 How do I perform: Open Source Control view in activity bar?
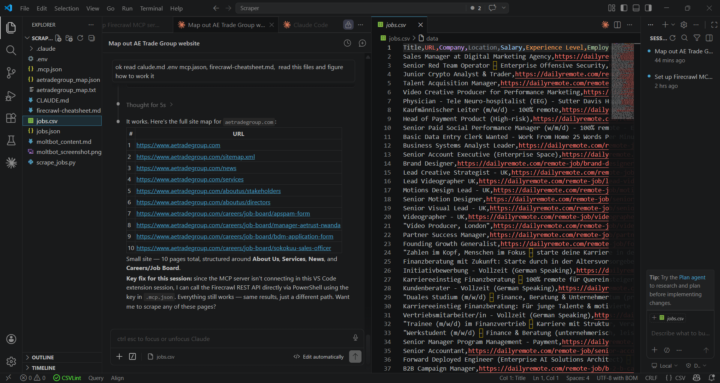pos(11,73)
